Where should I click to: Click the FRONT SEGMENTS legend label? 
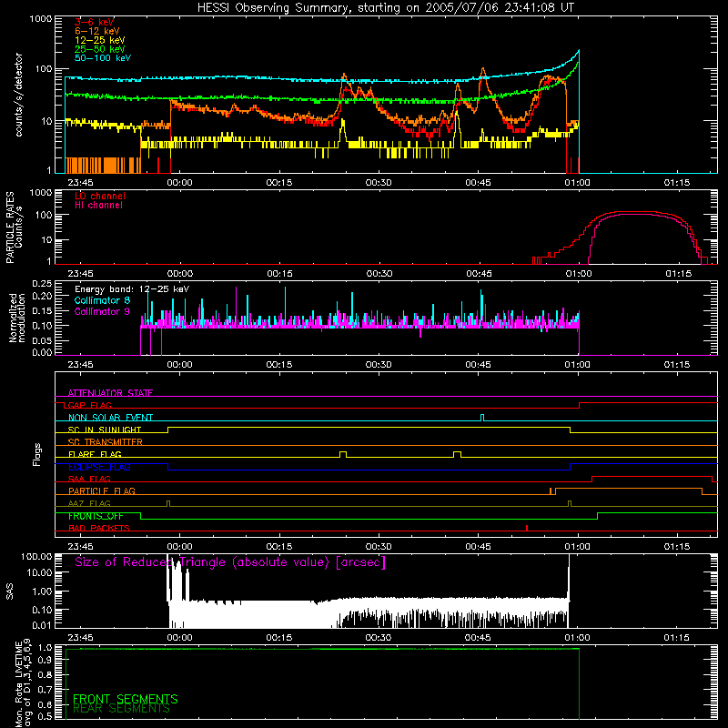click(126, 699)
